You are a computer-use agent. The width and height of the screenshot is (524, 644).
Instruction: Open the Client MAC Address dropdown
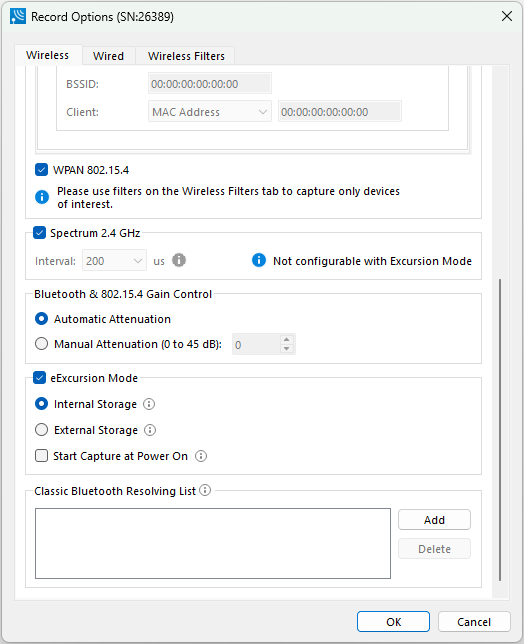209,112
